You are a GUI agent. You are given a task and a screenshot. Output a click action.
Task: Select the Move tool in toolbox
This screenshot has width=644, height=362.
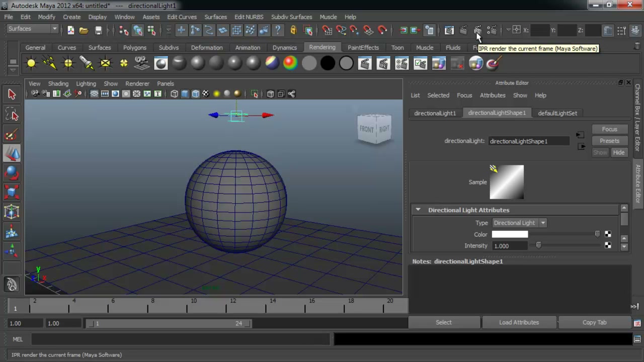(12, 154)
